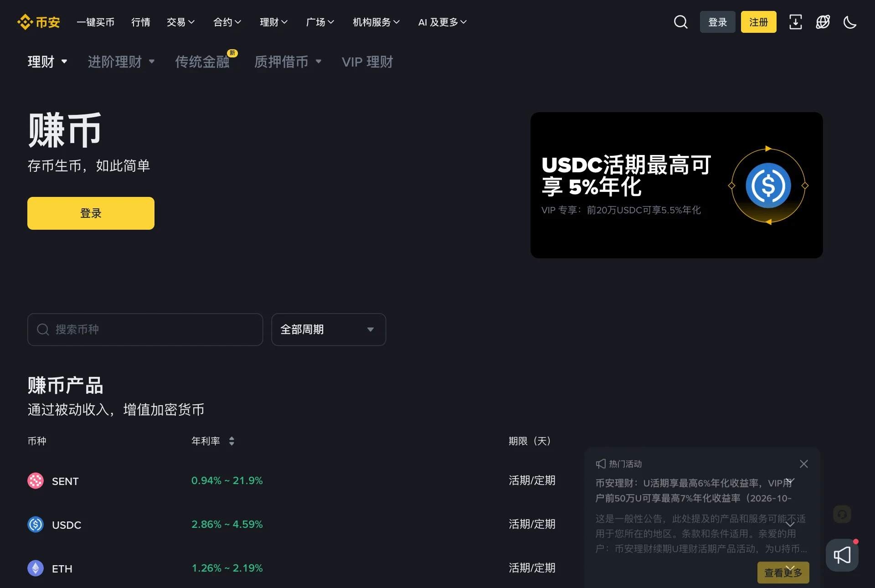Click the 年利率 sort arrows
Viewport: 875px width, 588px height.
coord(232,441)
